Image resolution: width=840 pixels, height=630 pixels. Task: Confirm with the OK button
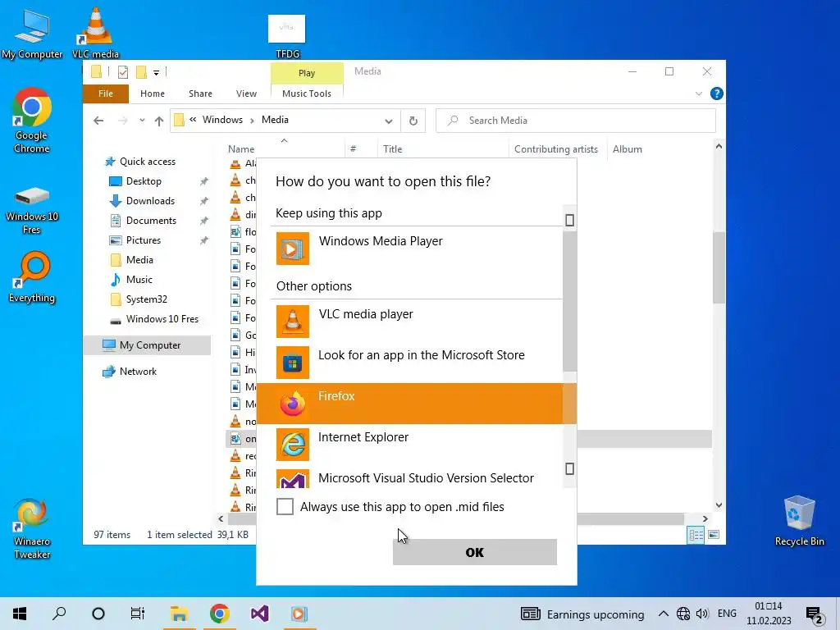[475, 552]
